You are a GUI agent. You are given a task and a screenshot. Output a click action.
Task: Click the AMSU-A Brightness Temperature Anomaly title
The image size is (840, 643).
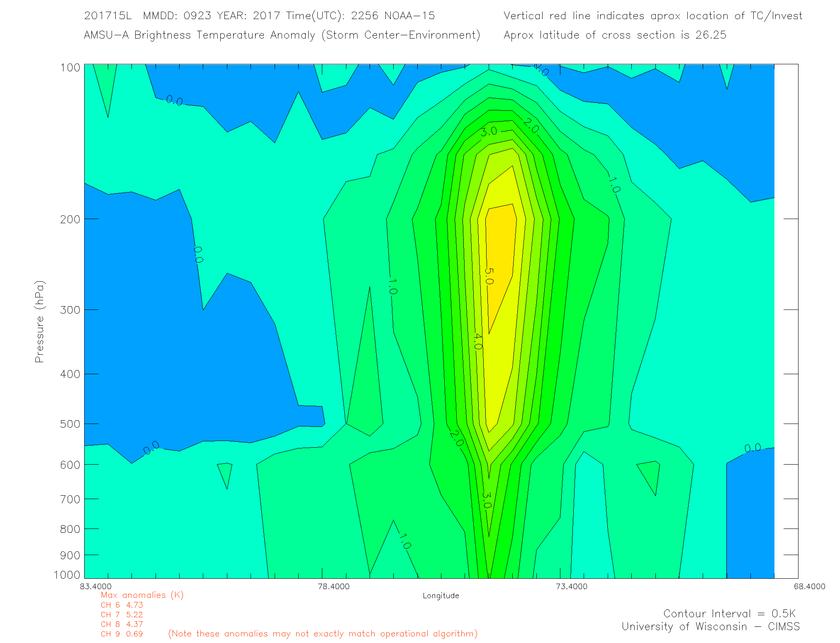pos(282,35)
